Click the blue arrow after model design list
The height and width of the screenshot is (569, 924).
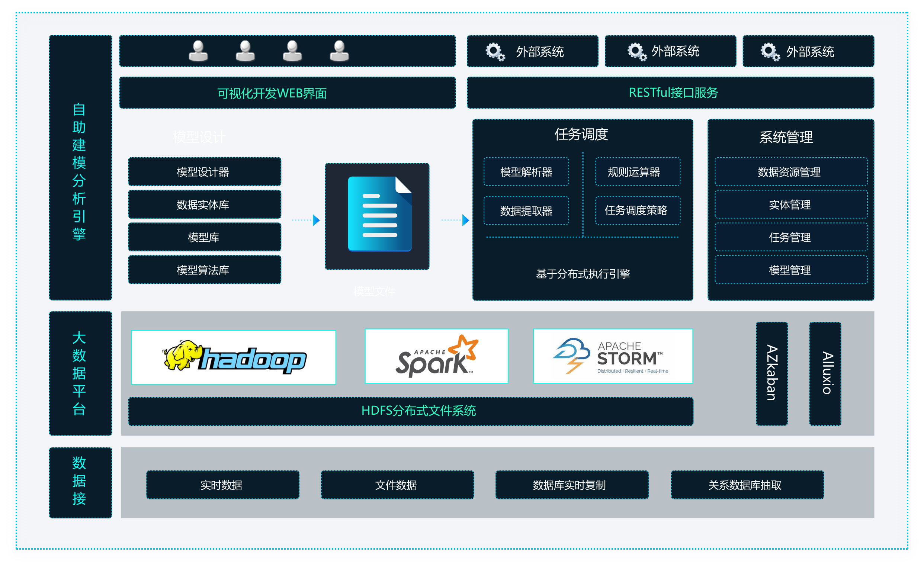click(306, 220)
